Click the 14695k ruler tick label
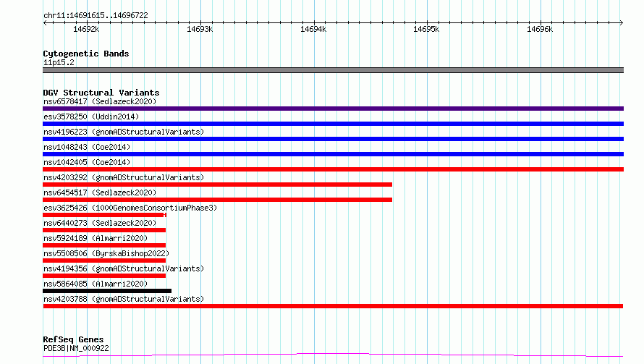The height and width of the screenshot is (364, 644). pos(426,29)
